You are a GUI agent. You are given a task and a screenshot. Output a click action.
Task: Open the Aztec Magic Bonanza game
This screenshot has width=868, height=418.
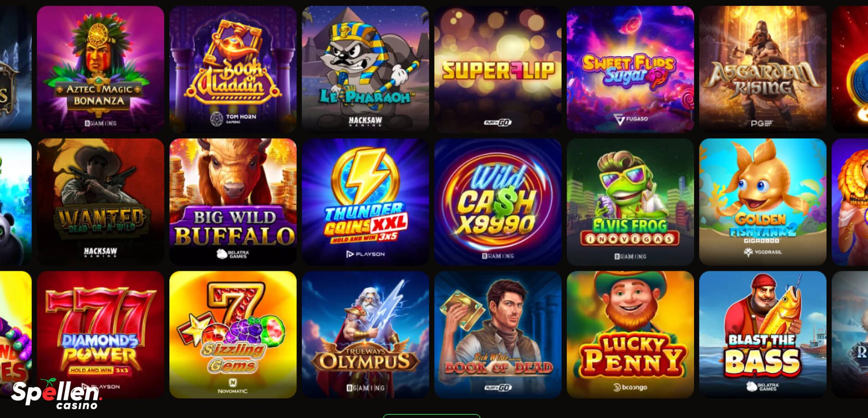100,69
